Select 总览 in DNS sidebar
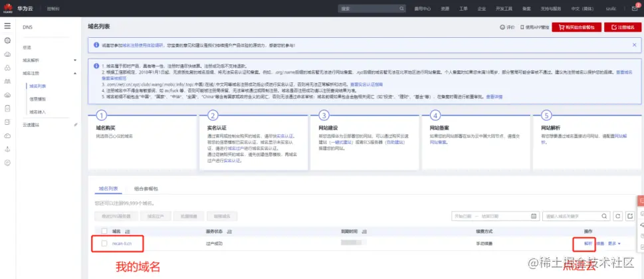 tap(27, 48)
